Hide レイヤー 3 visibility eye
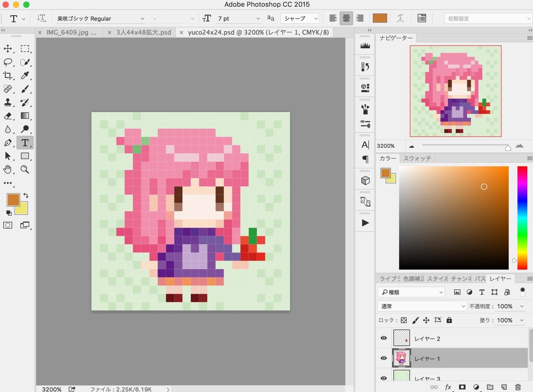The image size is (533, 392). pos(384,378)
